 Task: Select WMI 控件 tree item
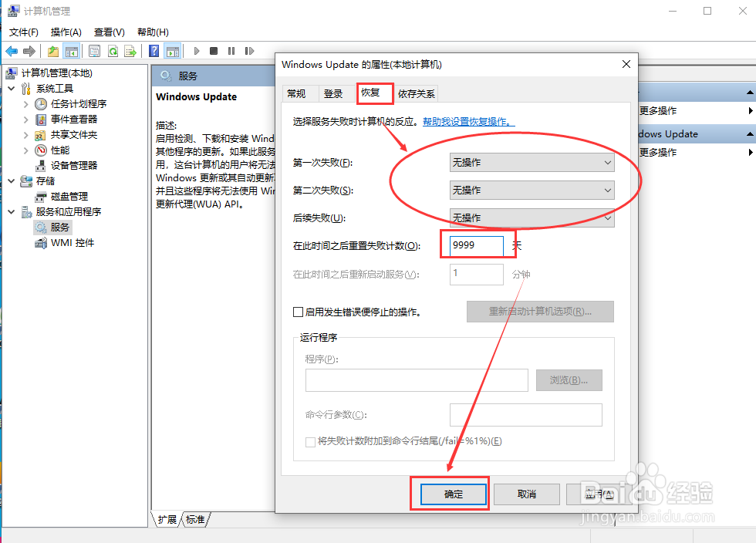[x=73, y=242]
